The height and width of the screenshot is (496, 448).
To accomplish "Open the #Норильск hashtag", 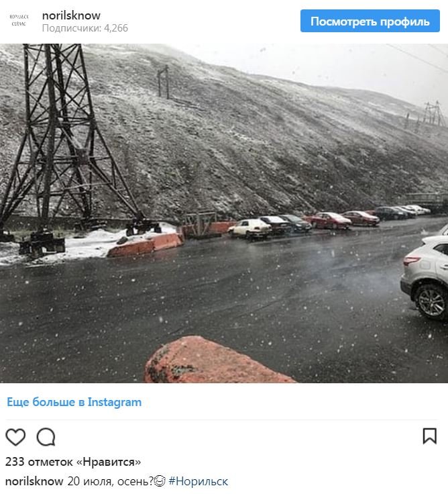I will [199, 481].
